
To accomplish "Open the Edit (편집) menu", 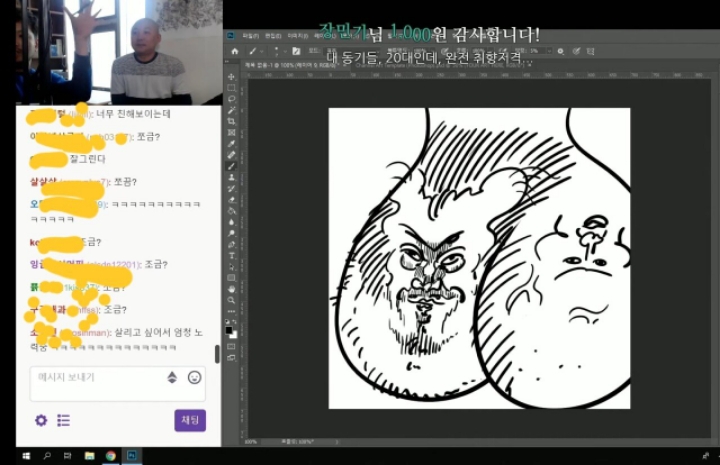I will (273, 36).
